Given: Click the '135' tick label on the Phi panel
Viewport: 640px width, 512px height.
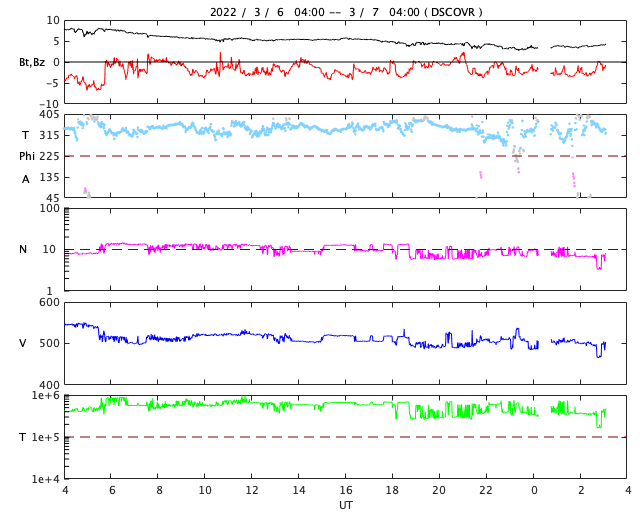Looking at the screenshot, I should tap(49, 177).
